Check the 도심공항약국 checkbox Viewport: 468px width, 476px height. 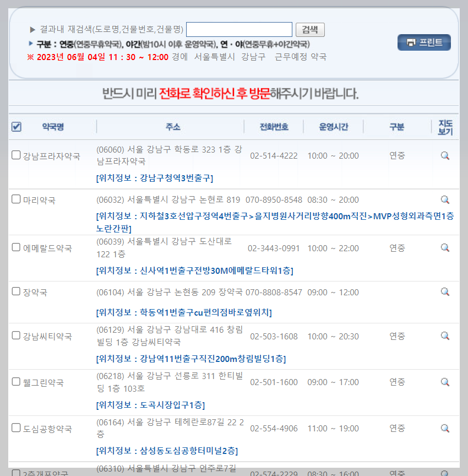[x=16, y=428]
